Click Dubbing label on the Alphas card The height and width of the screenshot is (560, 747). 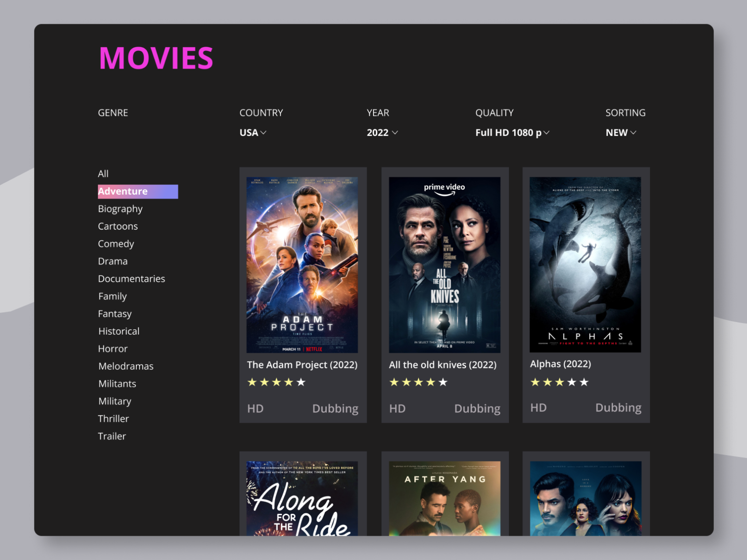coord(618,408)
